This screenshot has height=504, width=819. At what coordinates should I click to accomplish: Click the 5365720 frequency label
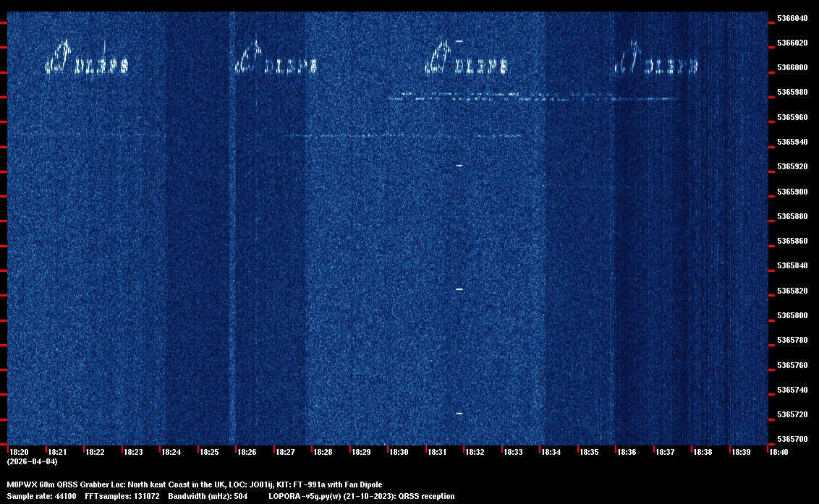[792, 414]
